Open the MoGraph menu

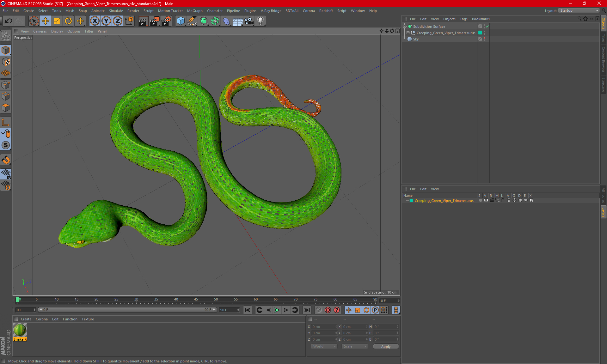tap(195, 11)
